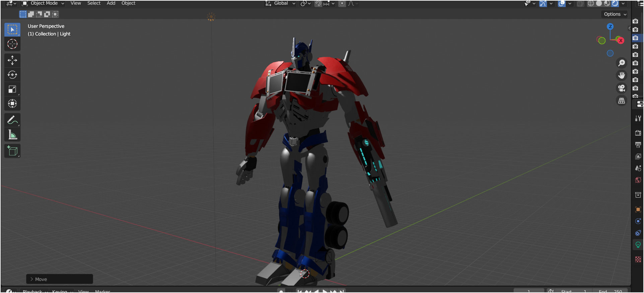
Task: Click the Z axis on navigation gizmo
Action: click(610, 26)
